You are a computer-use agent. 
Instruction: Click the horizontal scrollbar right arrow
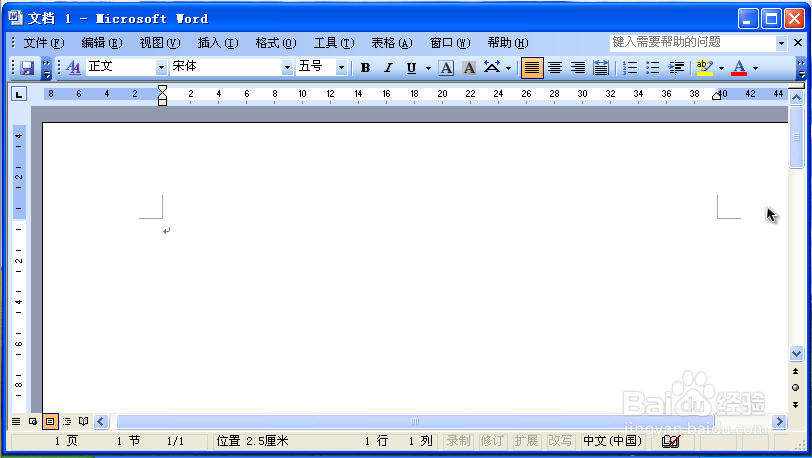click(x=779, y=421)
